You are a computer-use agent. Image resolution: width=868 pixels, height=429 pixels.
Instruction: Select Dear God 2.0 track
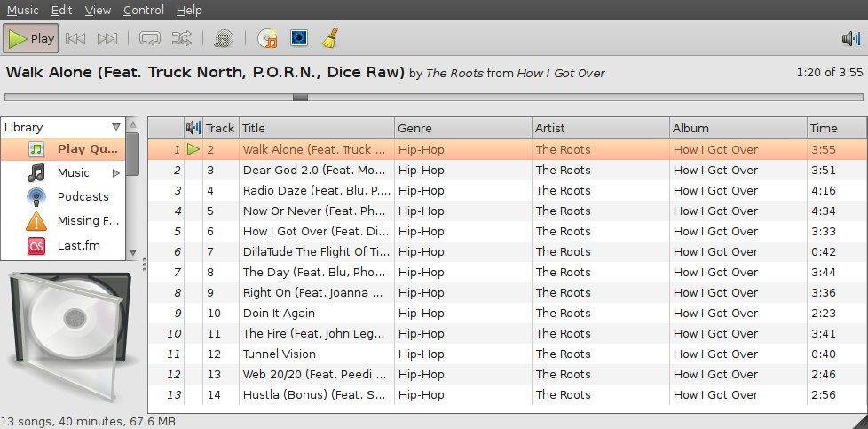(x=507, y=171)
